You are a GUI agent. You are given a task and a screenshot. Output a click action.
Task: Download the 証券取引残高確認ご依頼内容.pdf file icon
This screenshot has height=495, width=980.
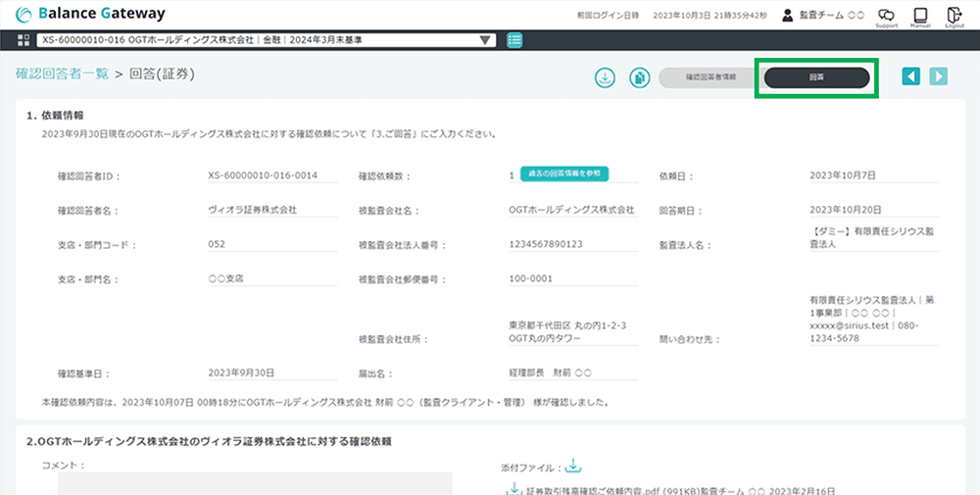tap(514, 488)
